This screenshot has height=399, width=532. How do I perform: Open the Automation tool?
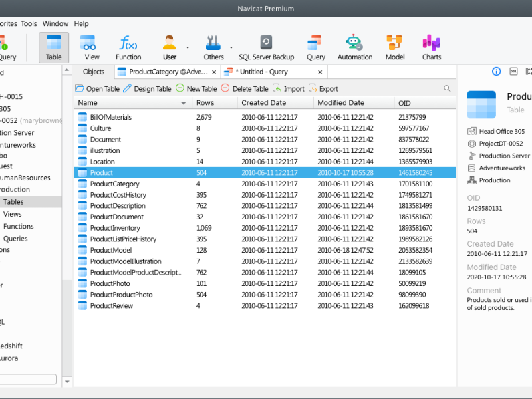[x=355, y=47]
